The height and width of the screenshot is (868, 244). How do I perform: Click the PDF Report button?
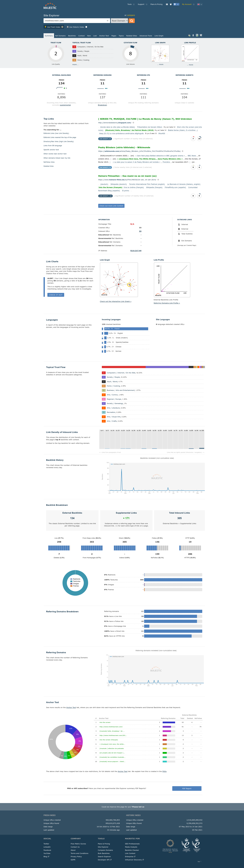click(187, 788)
